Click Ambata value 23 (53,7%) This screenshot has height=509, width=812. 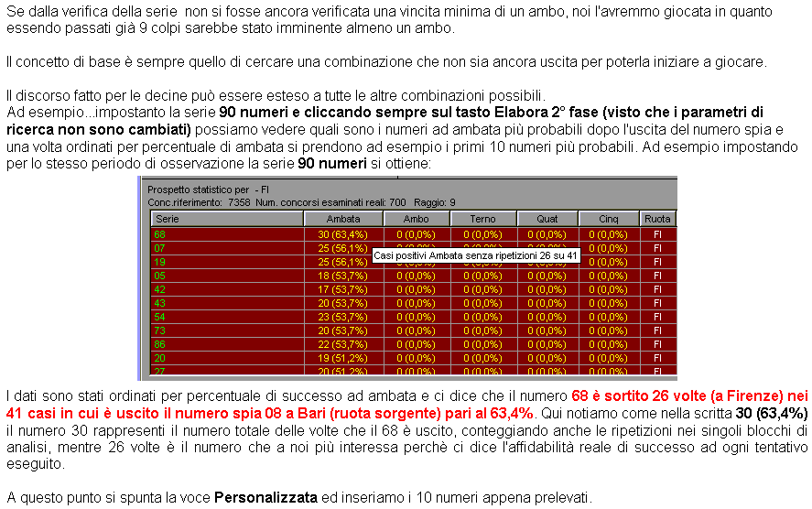(x=342, y=317)
